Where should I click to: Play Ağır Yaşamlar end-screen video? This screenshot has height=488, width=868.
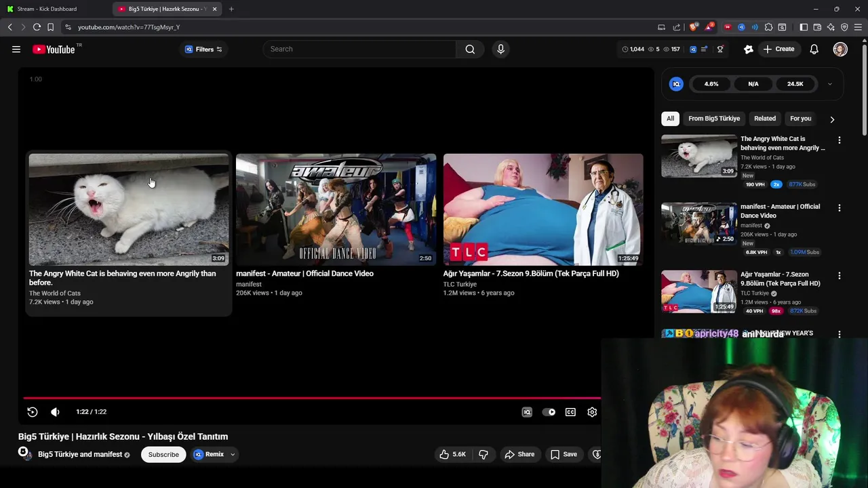pyautogui.click(x=543, y=209)
